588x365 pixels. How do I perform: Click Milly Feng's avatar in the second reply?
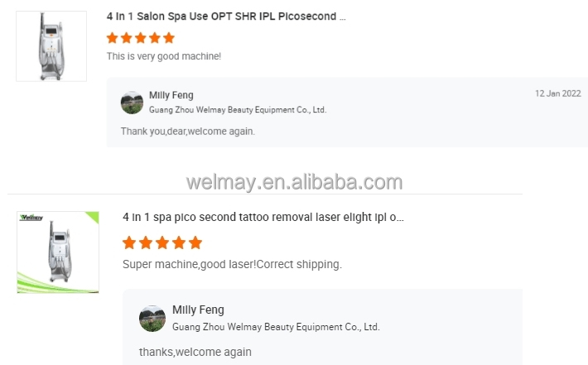(152, 319)
